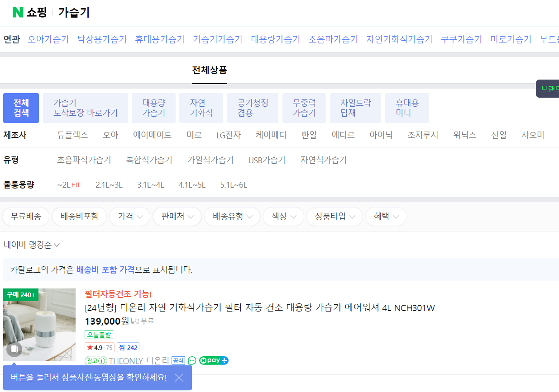Open the 톡톡 chat bubble icon next to 공식 badge
The width and height of the screenshot is (559, 392).
pyautogui.click(x=192, y=360)
